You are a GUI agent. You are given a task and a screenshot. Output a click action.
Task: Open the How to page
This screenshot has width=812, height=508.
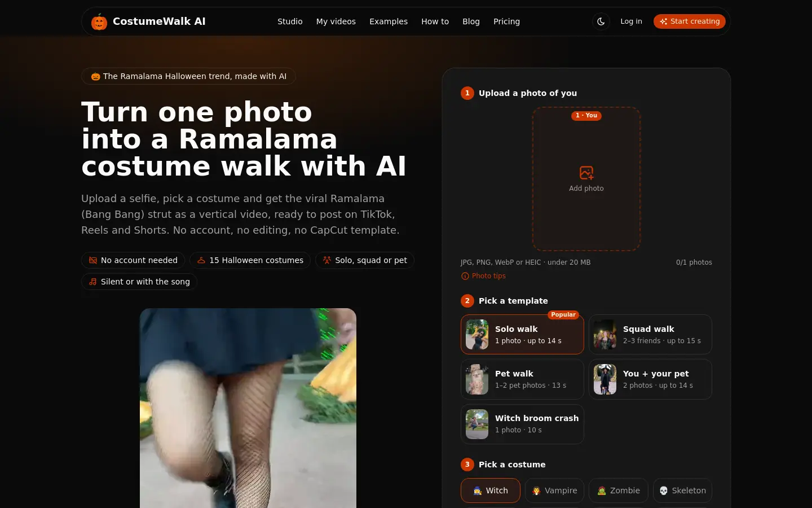pyautogui.click(x=435, y=21)
